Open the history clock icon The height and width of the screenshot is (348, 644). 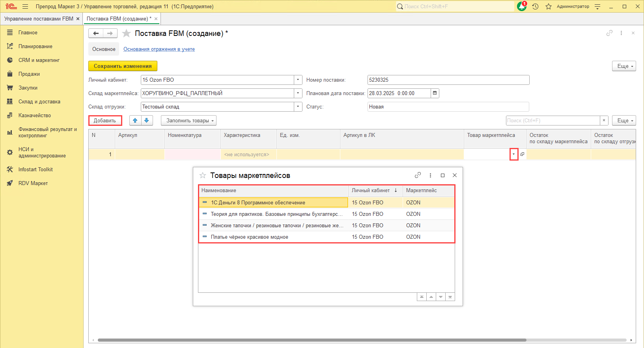pos(535,6)
